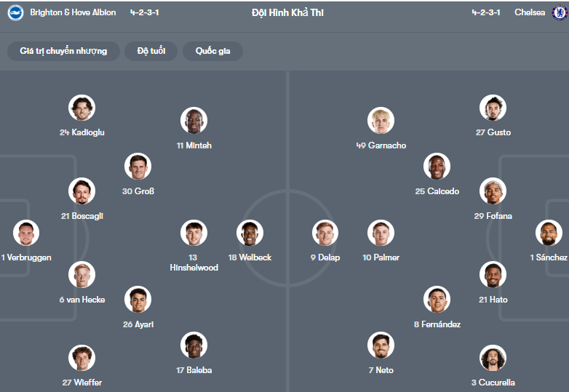Open Palmer's player avatar
This screenshot has height=392, width=569.
click(x=381, y=233)
